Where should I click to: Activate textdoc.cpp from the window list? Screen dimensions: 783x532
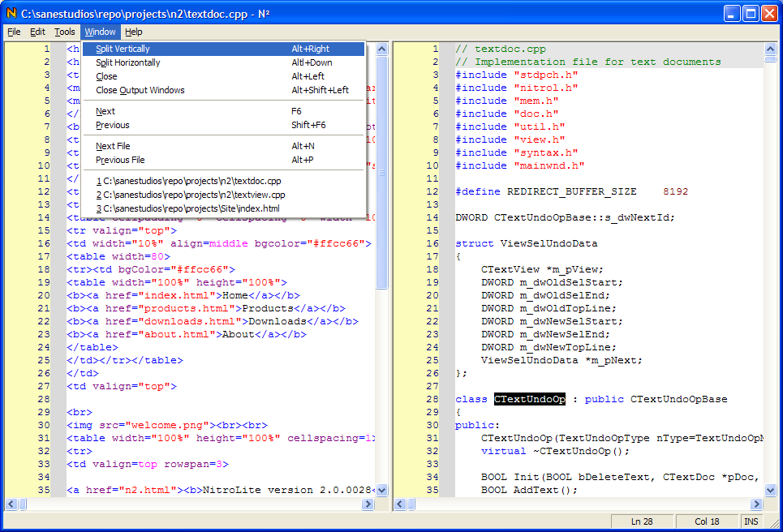(188, 181)
